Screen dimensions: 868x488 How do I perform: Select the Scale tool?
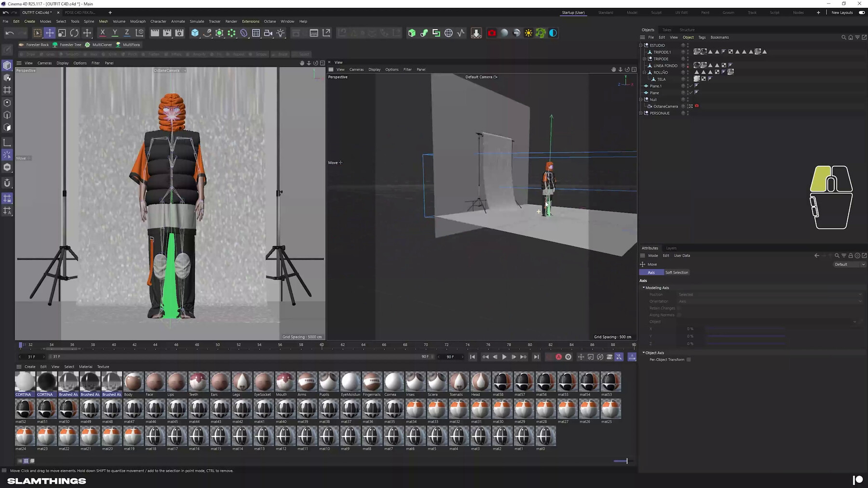click(x=62, y=33)
